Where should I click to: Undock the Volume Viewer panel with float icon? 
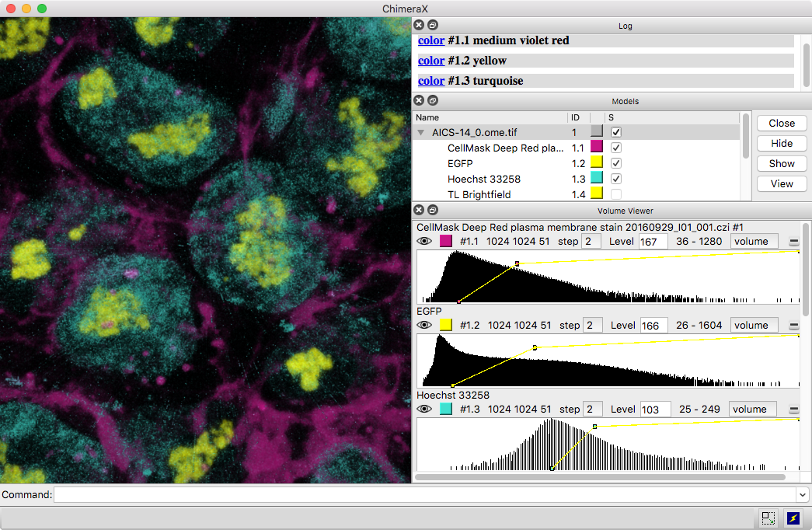pos(433,210)
